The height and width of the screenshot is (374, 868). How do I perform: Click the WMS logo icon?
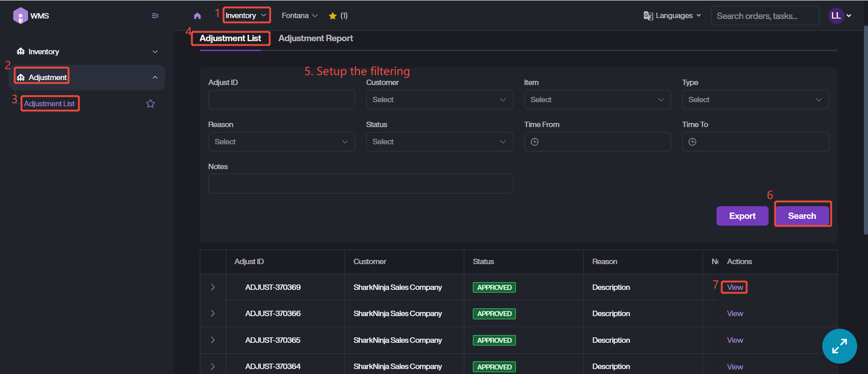click(x=20, y=16)
